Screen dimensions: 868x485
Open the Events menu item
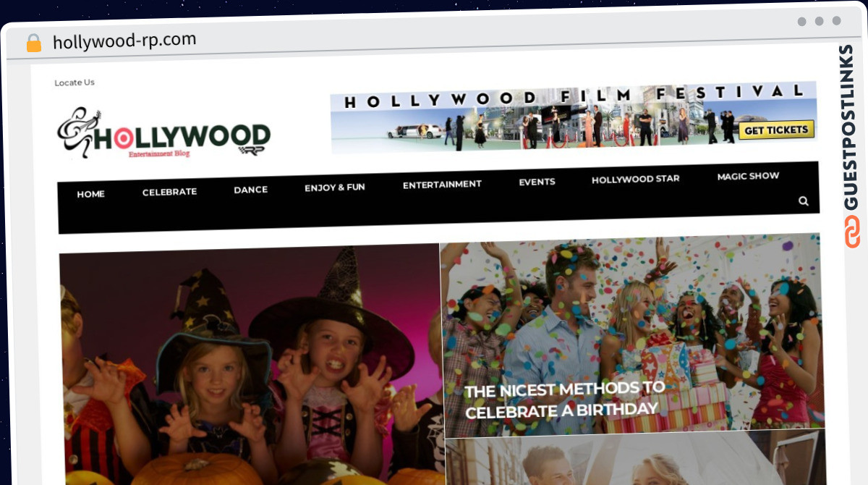537,182
